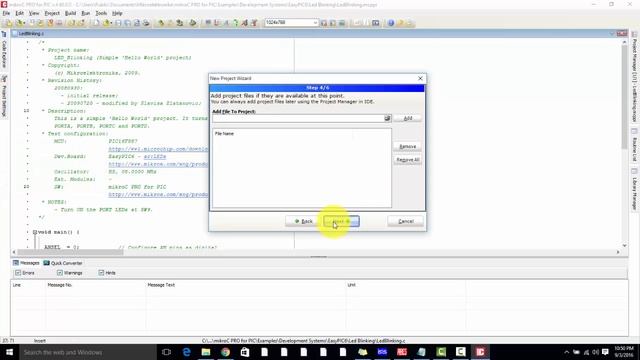Image resolution: width=640 pixels, height=360 pixels.
Task: Click Next in New Project Wizard
Action: tap(342, 221)
